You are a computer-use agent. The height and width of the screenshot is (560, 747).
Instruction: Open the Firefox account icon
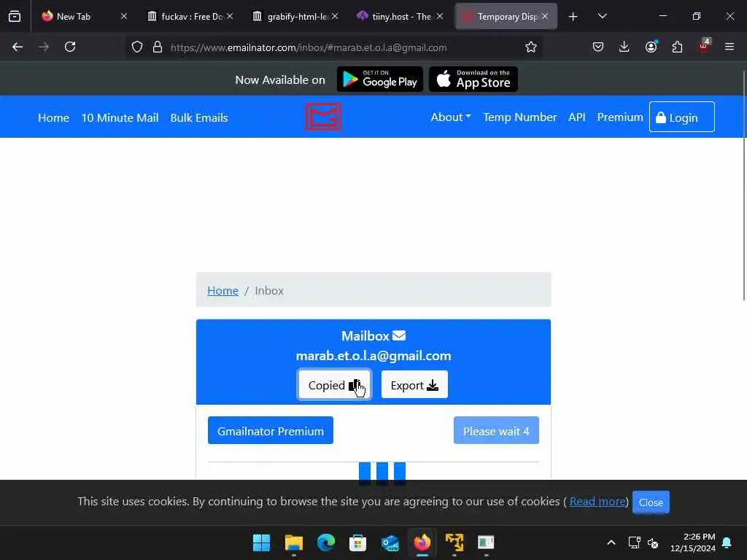click(x=651, y=47)
